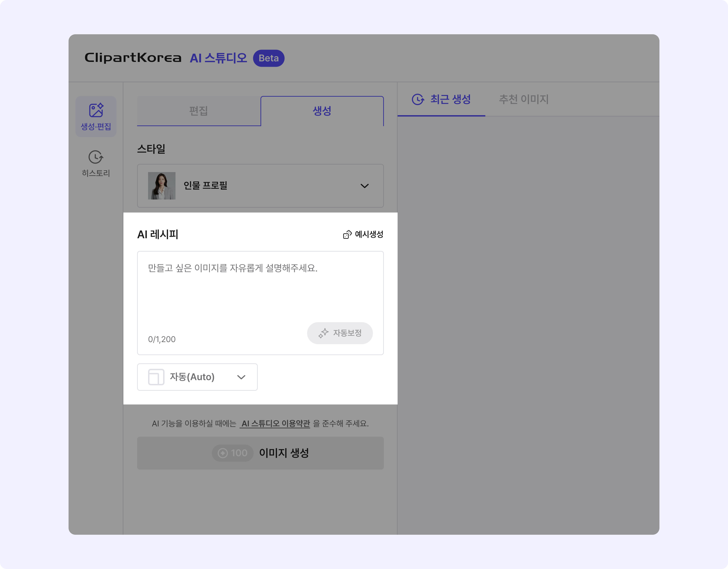Open the AI 스튜디오 이용약관 link

point(276,424)
